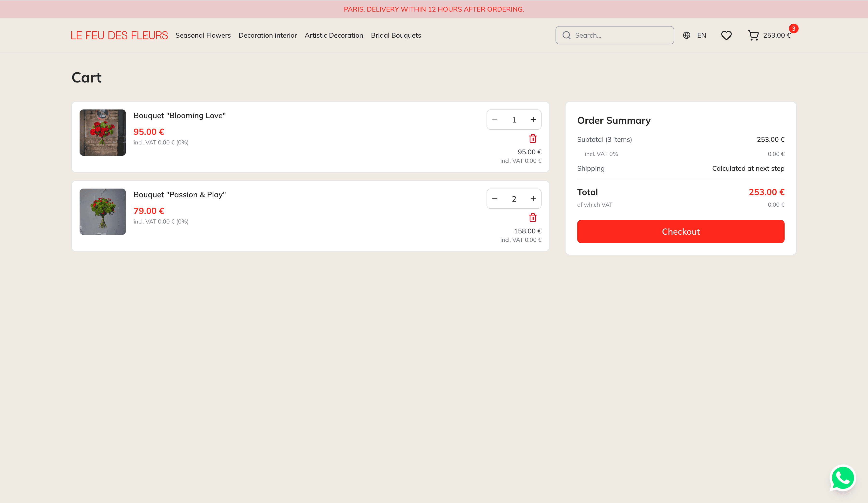Remove Passion & Play bouquet via trash icon
The height and width of the screenshot is (503, 868).
click(533, 218)
